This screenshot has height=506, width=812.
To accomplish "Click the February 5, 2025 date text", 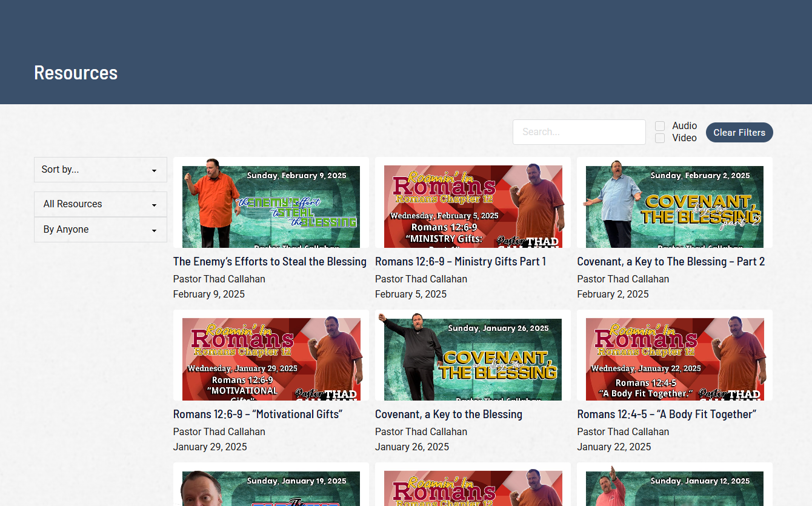I will pyautogui.click(x=411, y=295).
